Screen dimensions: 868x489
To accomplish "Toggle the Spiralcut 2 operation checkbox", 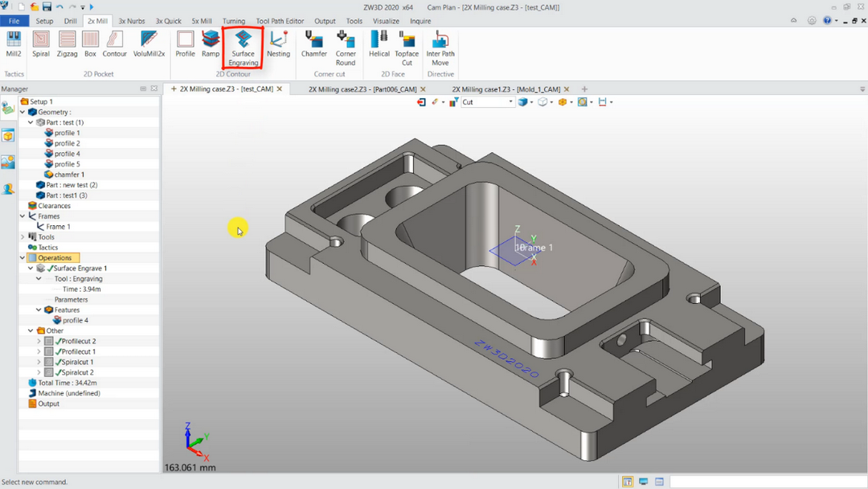I will [x=49, y=372].
